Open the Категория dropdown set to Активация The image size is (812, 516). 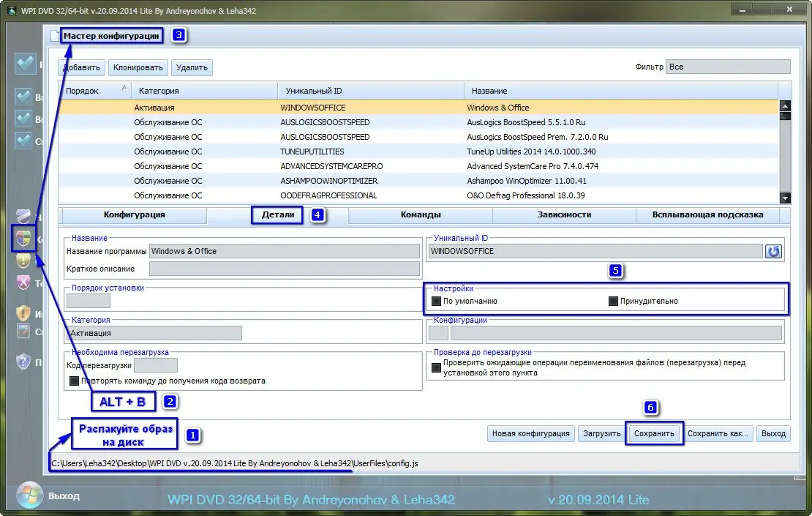coord(154,333)
